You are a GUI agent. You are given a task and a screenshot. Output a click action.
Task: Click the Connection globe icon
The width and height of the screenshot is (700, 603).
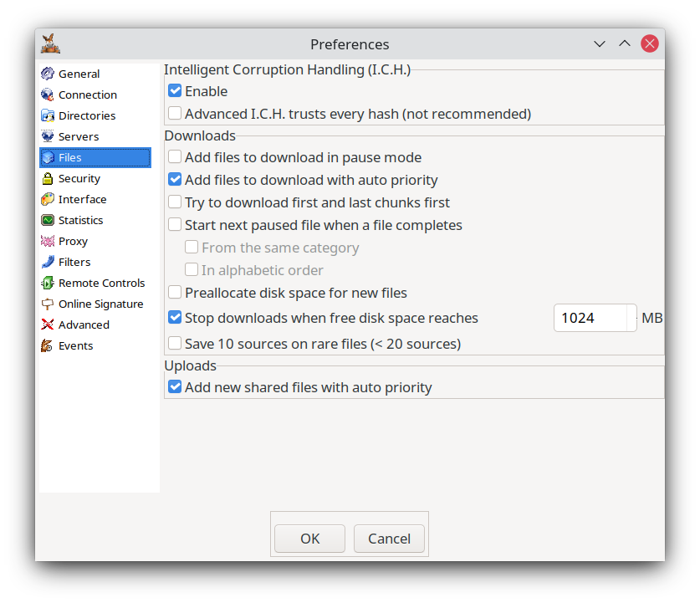[x=48, y=95]
